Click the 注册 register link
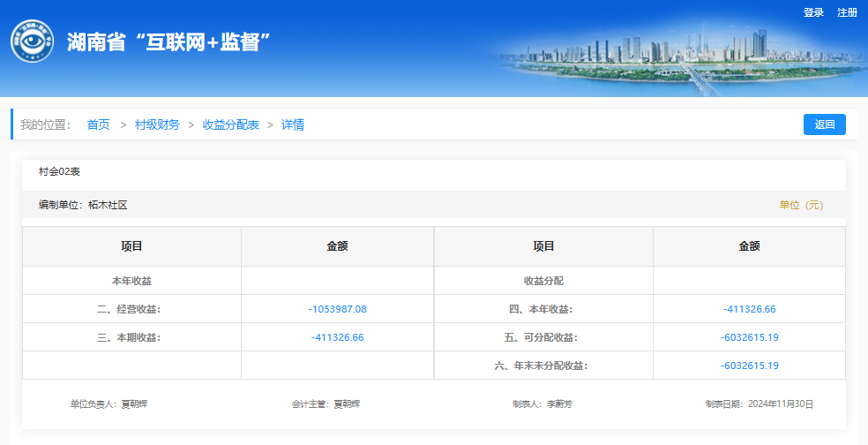The width and height of the screenshot is (868, 445). [x=847, y=12]
